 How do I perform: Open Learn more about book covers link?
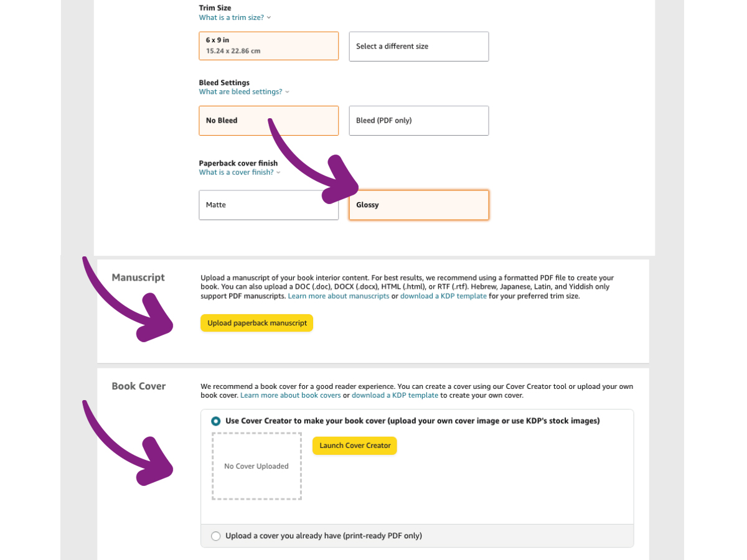tap(291, 395)
